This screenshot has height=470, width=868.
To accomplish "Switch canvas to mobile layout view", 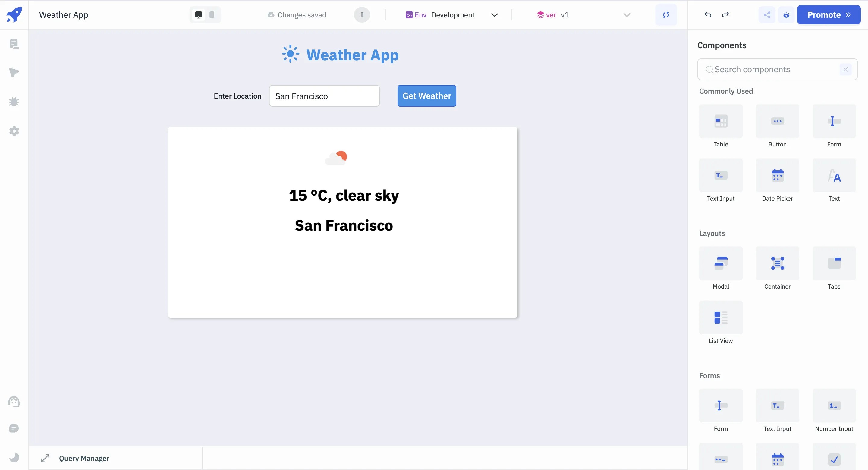I will [212, 15].
